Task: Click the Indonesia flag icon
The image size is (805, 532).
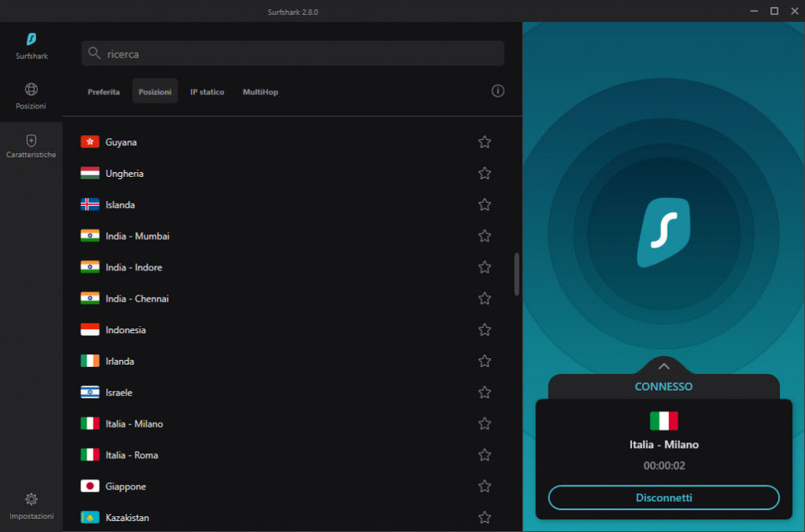Action: 90,330
